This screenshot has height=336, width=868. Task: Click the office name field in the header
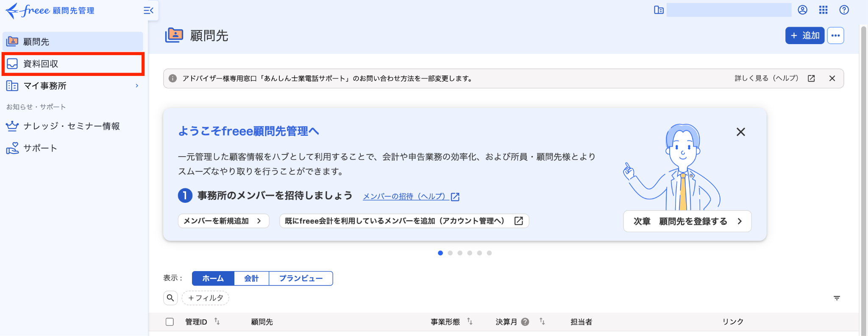pos(729,10)
